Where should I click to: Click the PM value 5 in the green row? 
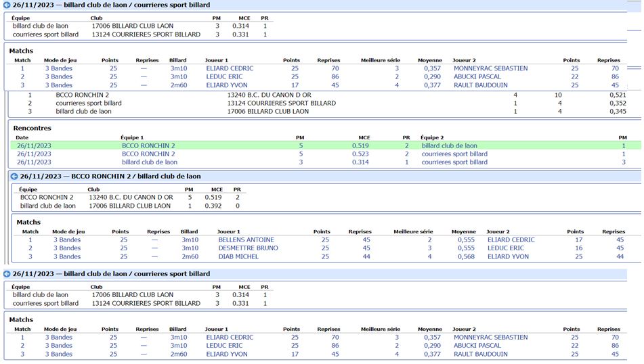pos(301,145)
